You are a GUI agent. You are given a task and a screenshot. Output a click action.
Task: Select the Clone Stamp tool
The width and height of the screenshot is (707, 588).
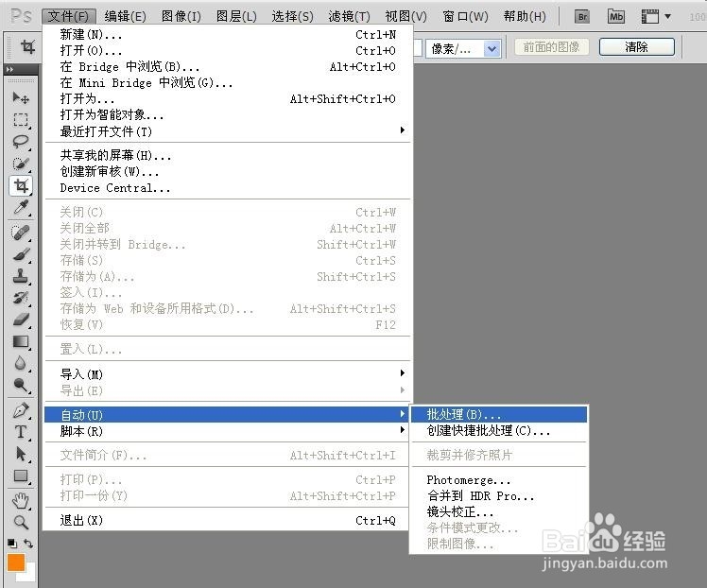[21, 276]
